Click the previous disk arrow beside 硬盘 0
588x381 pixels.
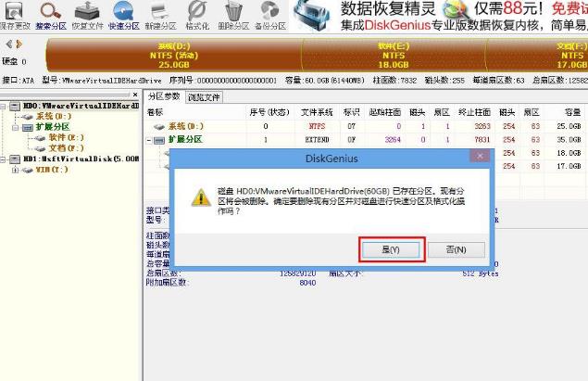[x=8, y=44]
